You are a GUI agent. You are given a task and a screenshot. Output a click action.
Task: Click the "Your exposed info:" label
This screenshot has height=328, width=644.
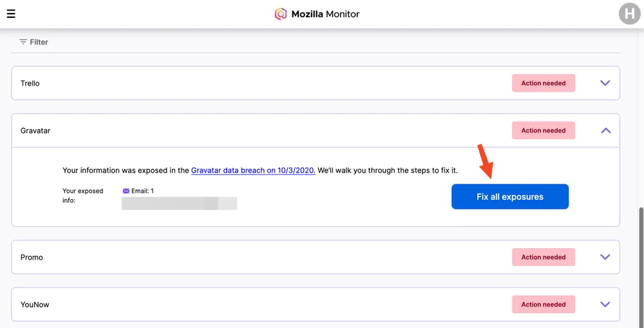[83, 196]
